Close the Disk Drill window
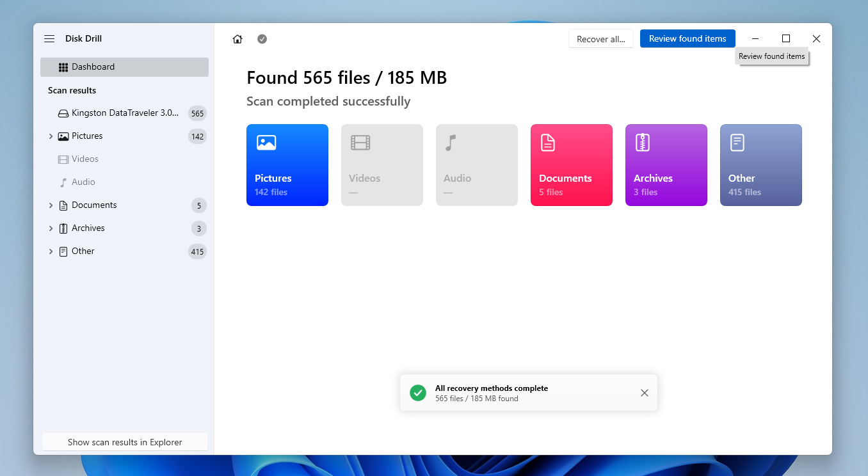This screenshot has width=868, height=476. [x=816, y=38]
